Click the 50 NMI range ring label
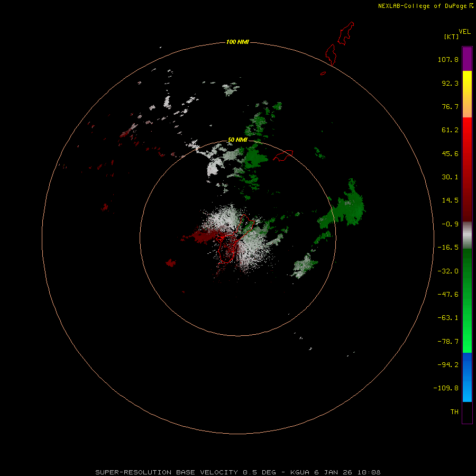The width and height of the screenshot is (476, 476). point(237,140)
